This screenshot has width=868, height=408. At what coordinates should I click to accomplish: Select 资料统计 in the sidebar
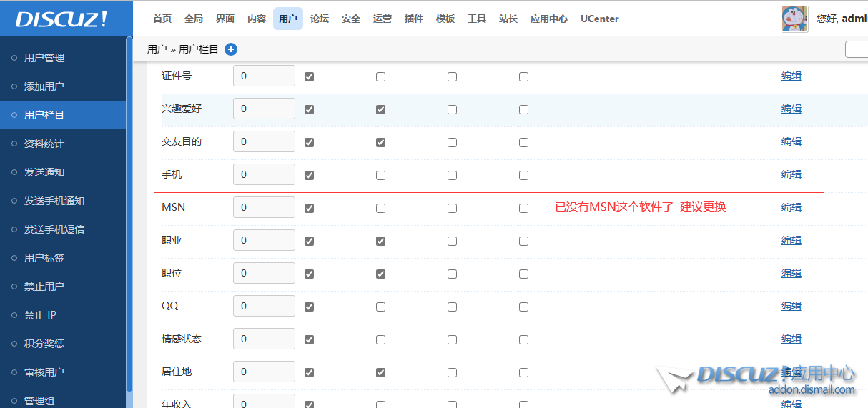coord(44,144)
